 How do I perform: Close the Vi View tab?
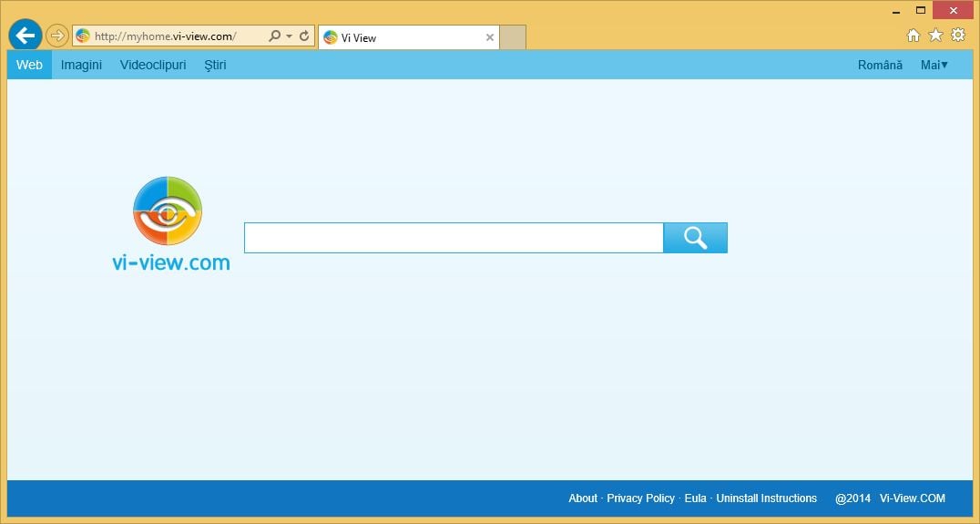point(490,37)
